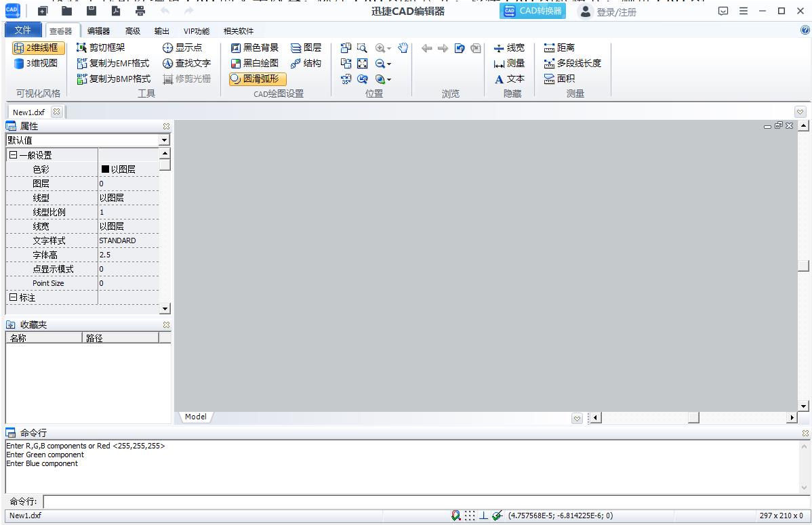Click the fit-to-window zoom extents icon
The height and width of the screenshot is (525, 812).
[x=362, y=64]
